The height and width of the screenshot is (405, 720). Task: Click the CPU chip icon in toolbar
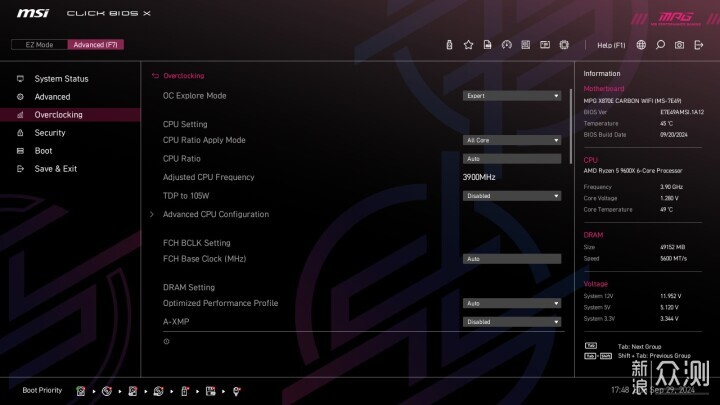[x=564, y=45]
